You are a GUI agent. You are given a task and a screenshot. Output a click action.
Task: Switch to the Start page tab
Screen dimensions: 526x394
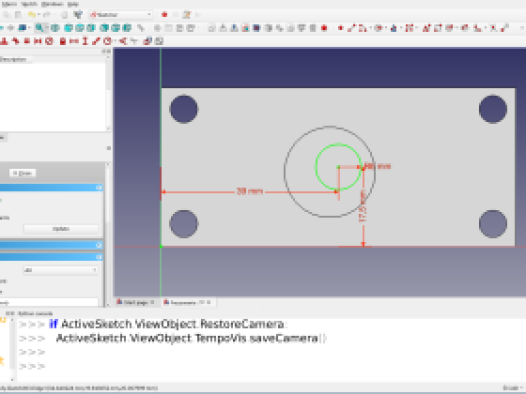pos(135,302)
